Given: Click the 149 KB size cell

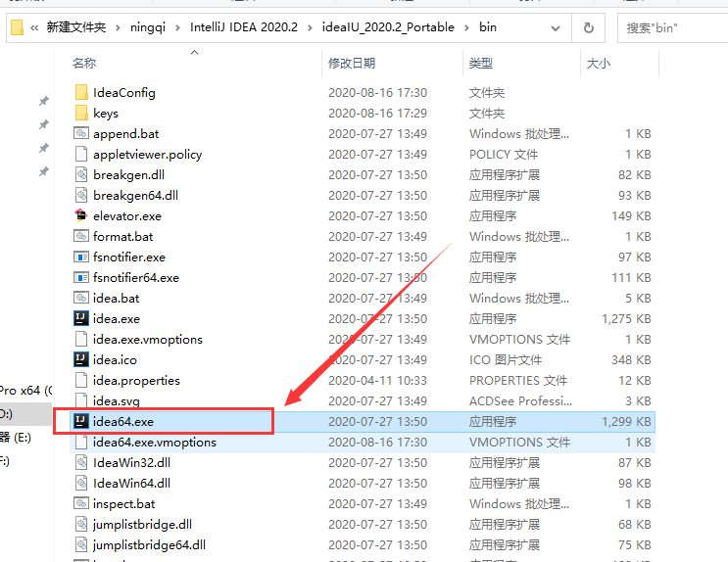Looking at the screenshot, I should (x=631, y=215).
